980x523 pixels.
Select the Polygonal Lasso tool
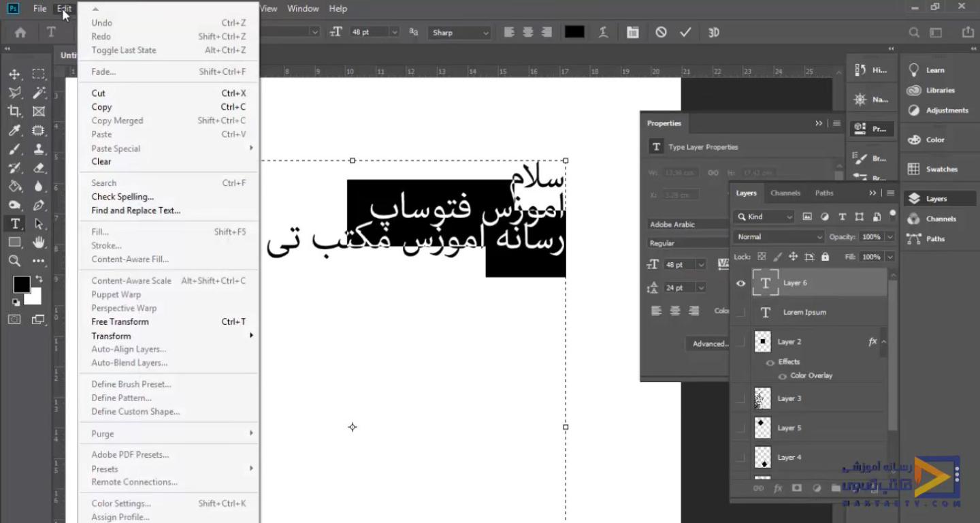click(14, 93)
